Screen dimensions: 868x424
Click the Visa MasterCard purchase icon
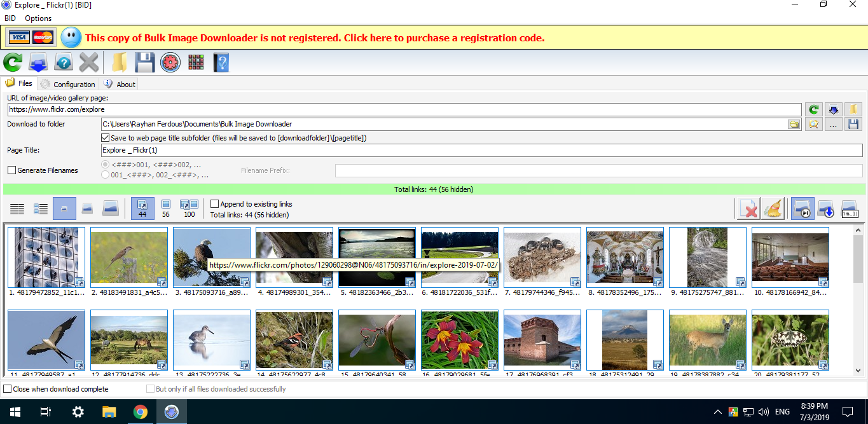(x=31, y=38)
